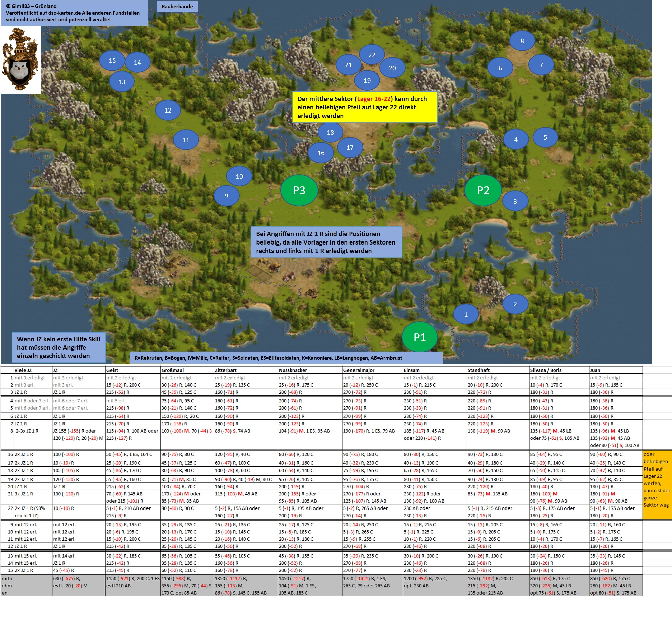Click the Nussknacker column header

point(293,370)
